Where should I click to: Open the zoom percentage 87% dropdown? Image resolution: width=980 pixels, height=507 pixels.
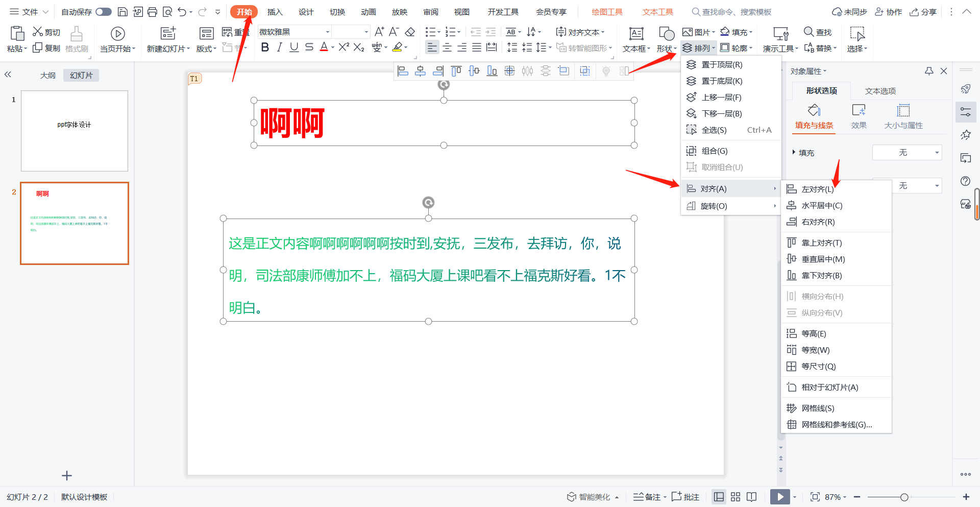[x=836, y=497]
